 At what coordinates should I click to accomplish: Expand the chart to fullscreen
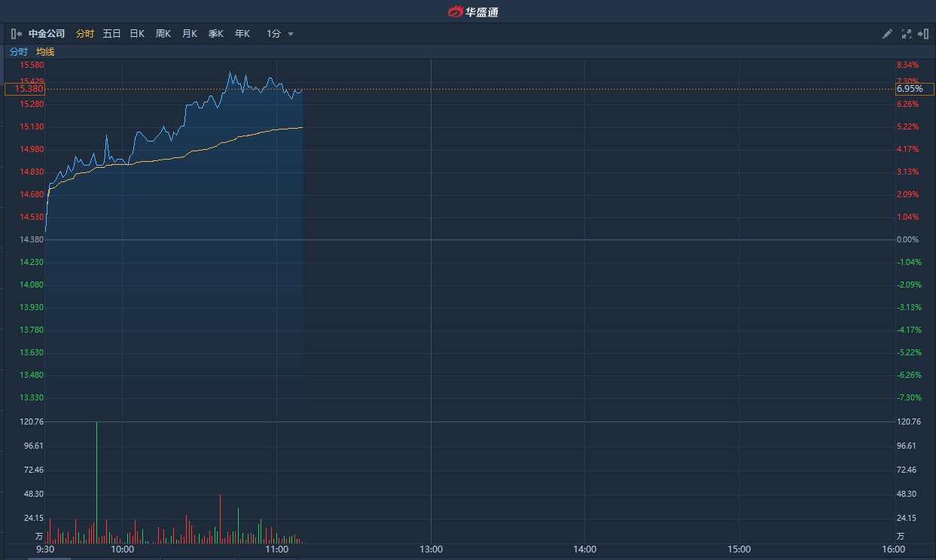tap(906, 34)
